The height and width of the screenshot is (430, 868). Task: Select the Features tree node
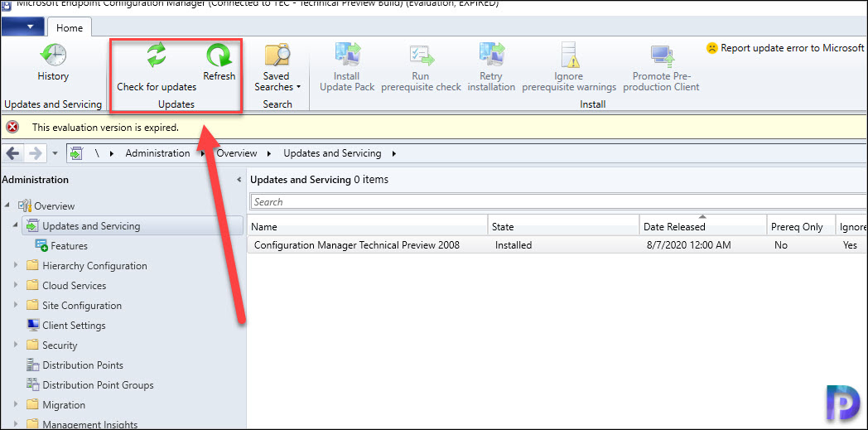(69, 246)
